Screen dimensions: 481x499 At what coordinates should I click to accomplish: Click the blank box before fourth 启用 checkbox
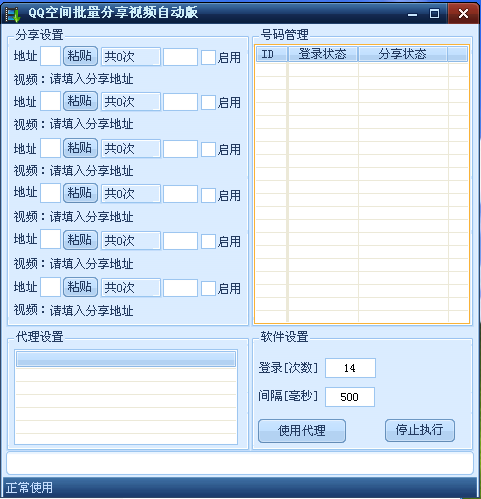click(180, 194)
